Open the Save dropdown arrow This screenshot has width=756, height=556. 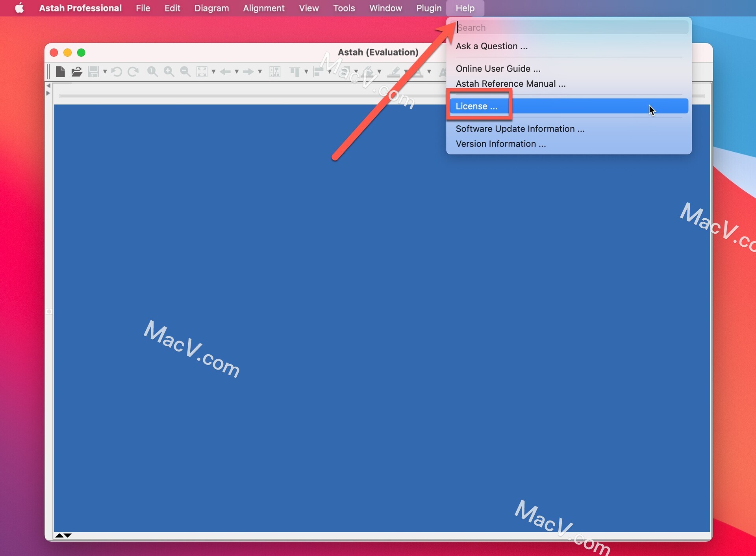tap(105, 72)
